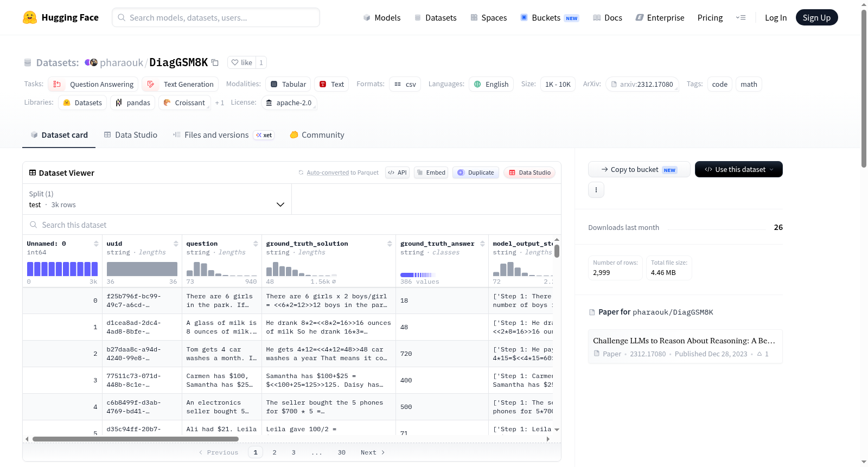Click the Data Studio button in viewer header

(x=529, y=172)
